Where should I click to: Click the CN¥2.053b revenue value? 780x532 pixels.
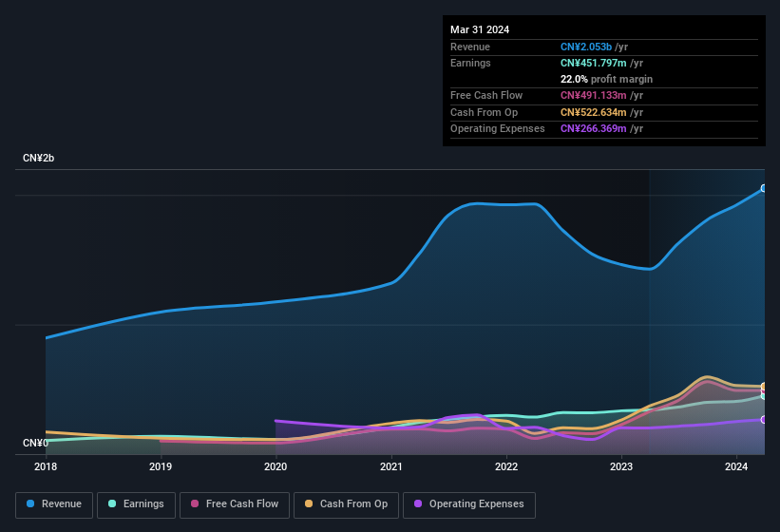(x=586, y=47)
